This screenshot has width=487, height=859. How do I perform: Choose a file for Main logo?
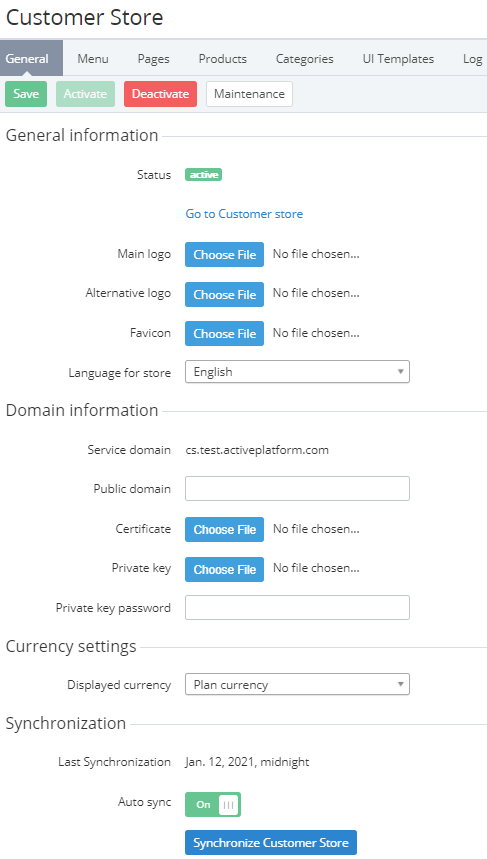click(224, 254)
